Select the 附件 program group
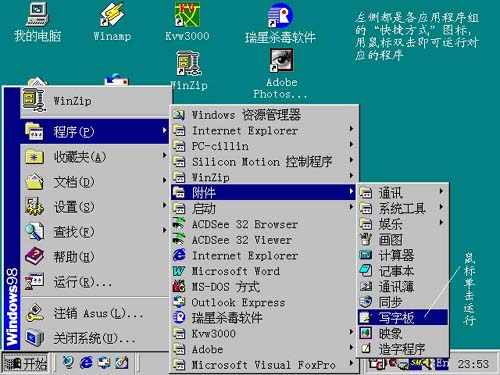 pyautogui.click(x=264, y=192)
